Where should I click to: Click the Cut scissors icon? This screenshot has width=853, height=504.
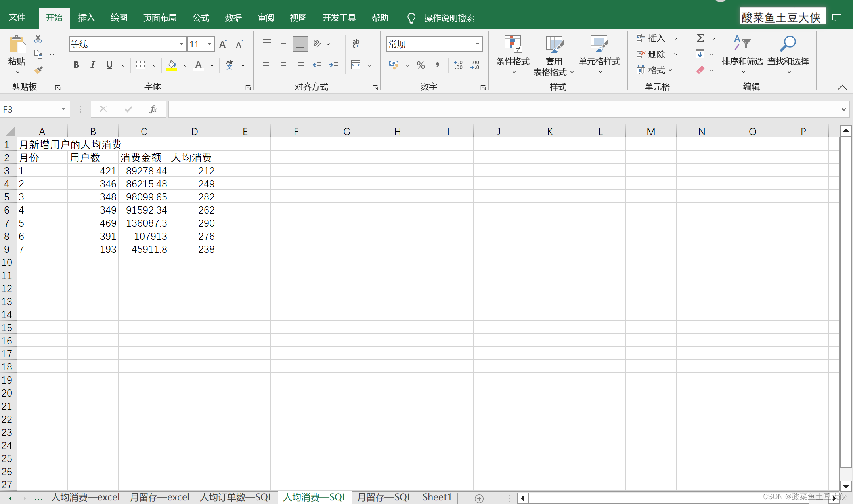pyautogui.click(x=38, y=39)
